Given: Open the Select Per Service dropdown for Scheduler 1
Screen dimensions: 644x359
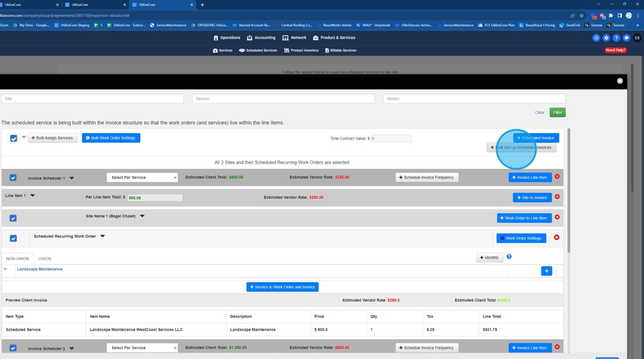Looking at the screenshot, I should (142, 177).
